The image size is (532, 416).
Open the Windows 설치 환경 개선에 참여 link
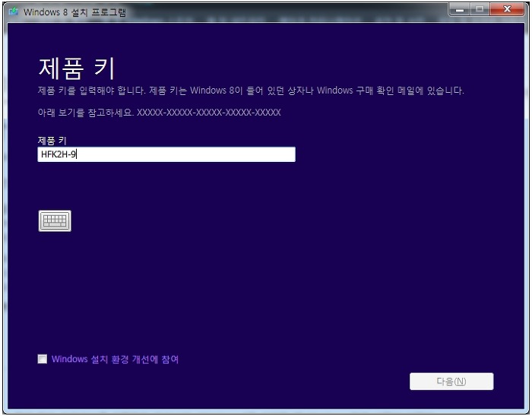pyautogui.click(x=115, y=359)
